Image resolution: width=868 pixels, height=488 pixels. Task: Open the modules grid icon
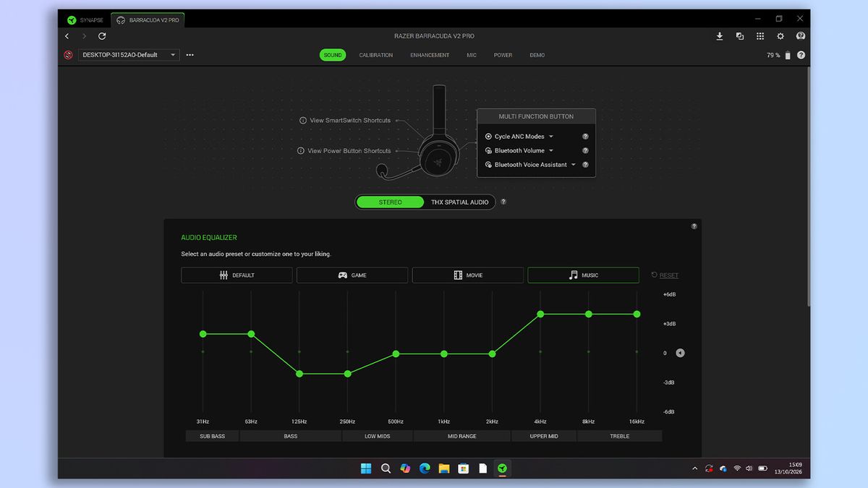pyautogui.click(x=760, y=36)
